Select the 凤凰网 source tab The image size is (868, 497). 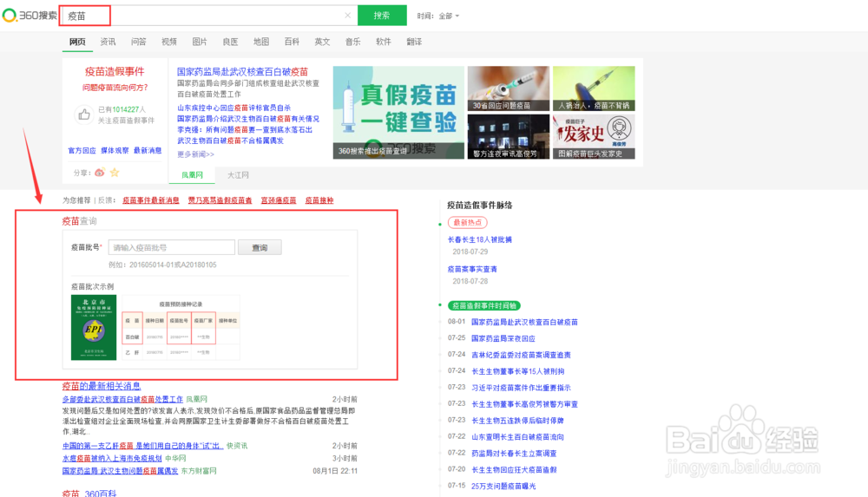click(x=192, y=175)
